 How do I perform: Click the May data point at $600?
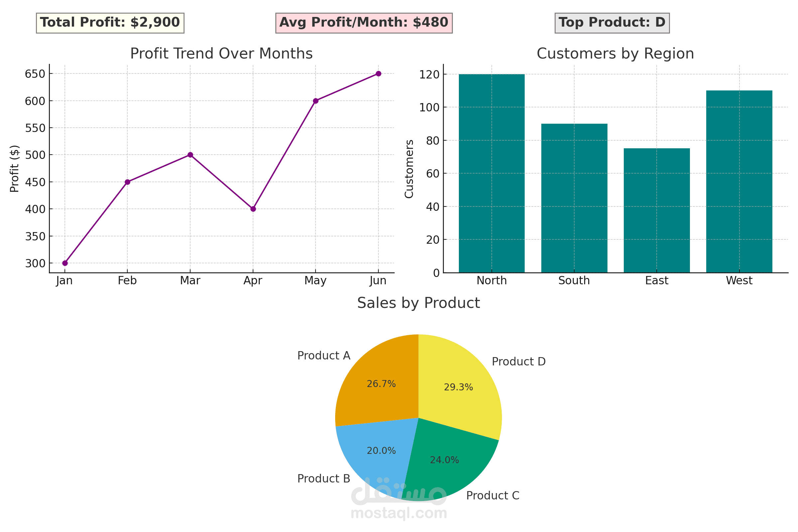[316, 100]
